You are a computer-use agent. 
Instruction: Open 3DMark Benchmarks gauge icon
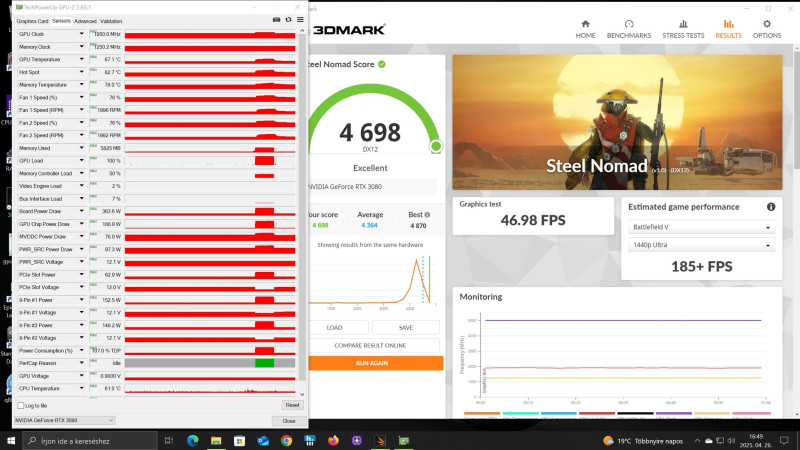point(629,24)
